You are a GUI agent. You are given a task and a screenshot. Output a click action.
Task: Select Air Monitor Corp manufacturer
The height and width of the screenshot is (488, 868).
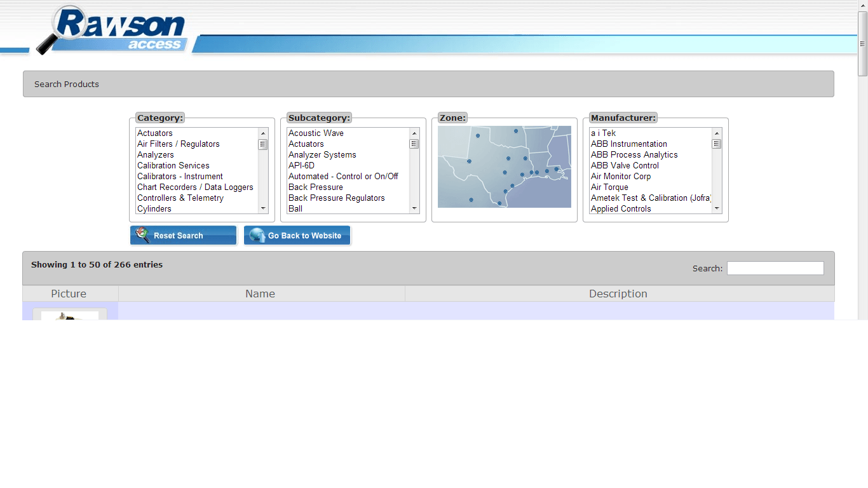point(620,177)
